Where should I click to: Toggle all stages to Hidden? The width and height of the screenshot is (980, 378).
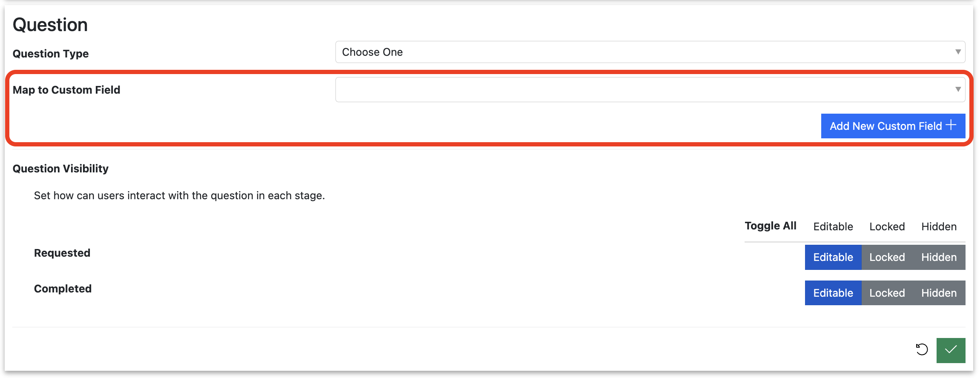click(939, 226)
